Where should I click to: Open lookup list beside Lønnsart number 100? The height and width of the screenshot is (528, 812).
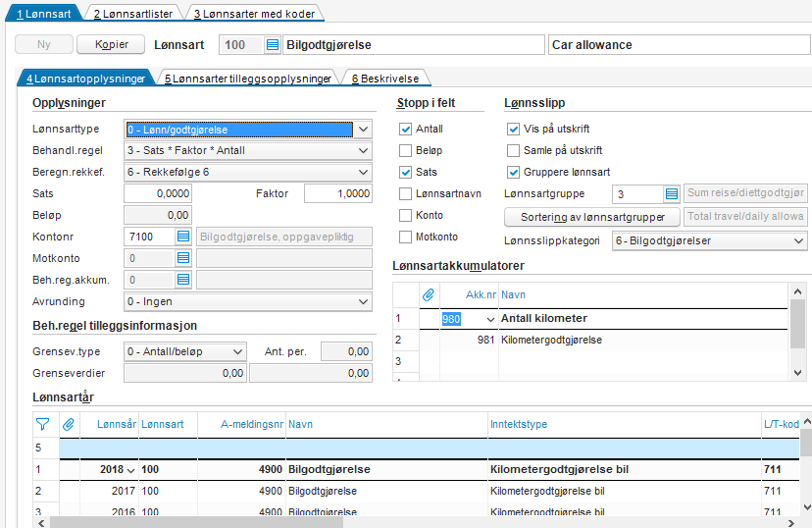coord(272,45)
